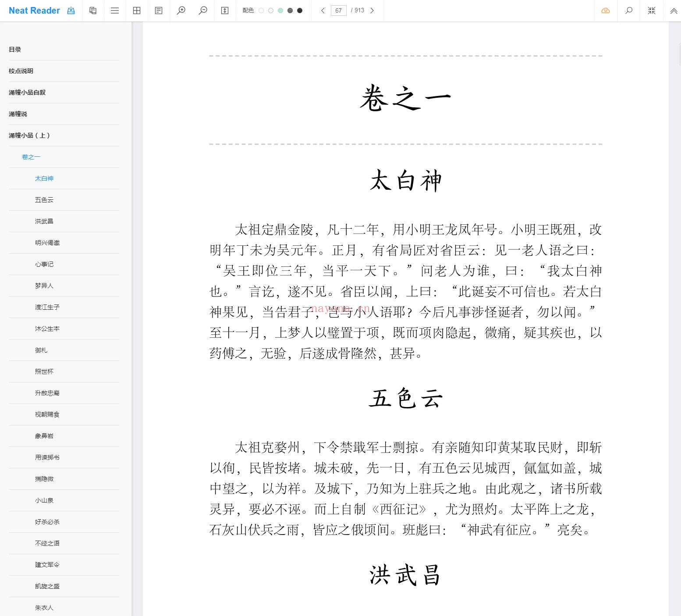Select 卷之一 in the sidebar
This screenshot has height=616, width=681.
(x=31, y=157)
